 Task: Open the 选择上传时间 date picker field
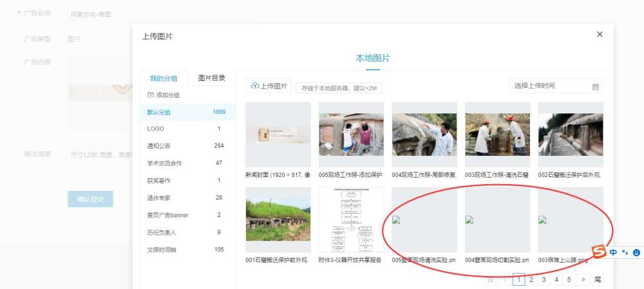[x=556, y=86]
